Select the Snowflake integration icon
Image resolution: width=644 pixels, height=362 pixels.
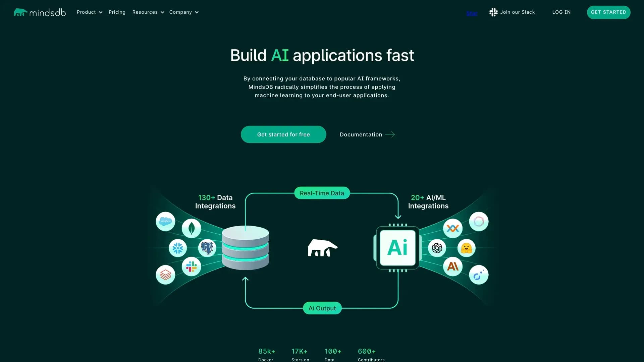pos(178,248)
